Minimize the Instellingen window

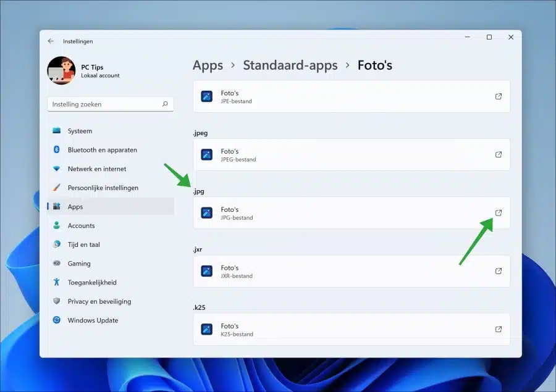[468, 37]
